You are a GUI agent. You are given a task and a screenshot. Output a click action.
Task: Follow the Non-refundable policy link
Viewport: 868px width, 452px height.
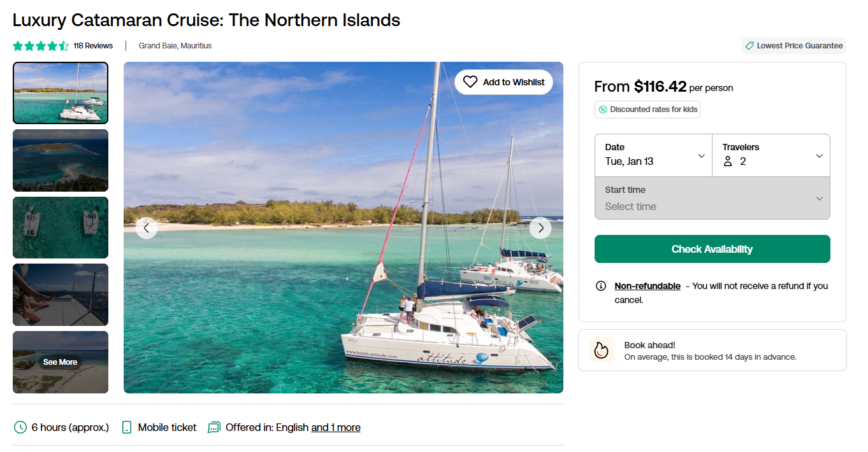click(x=647, y=286)
